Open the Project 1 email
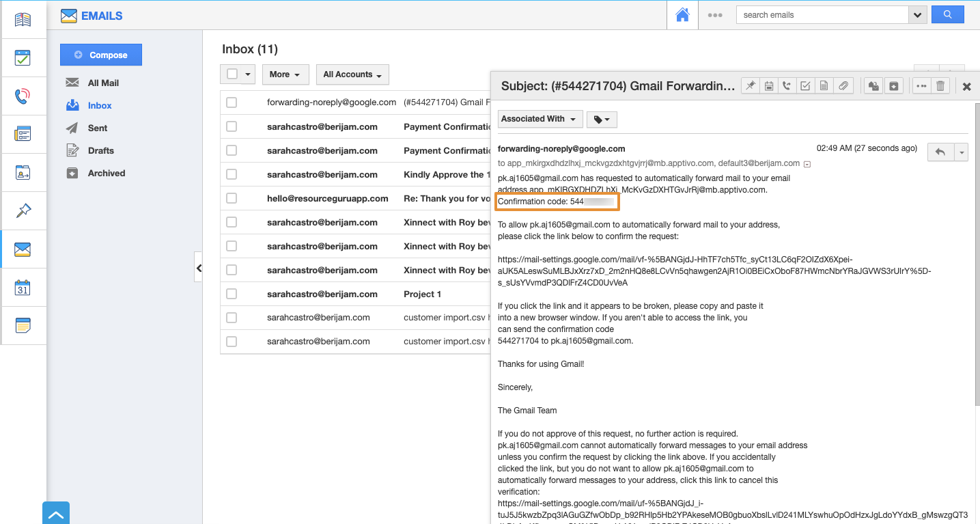The height and width of the screenshot is (524, 980). [x=423, y=294]
